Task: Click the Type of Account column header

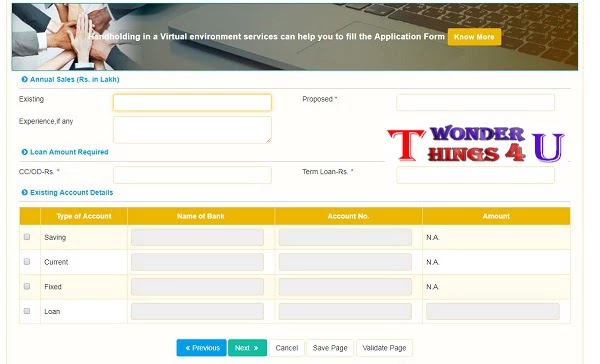Action: coord(84,216)
